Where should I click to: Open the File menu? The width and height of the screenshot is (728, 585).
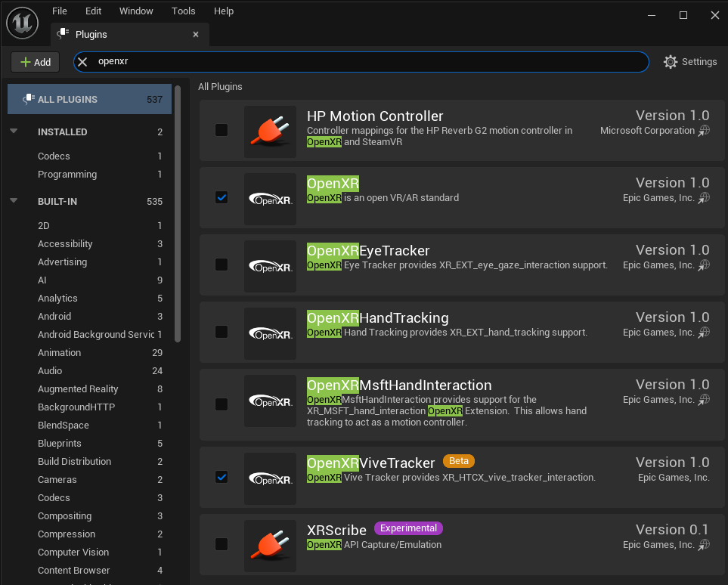(60, 11)
